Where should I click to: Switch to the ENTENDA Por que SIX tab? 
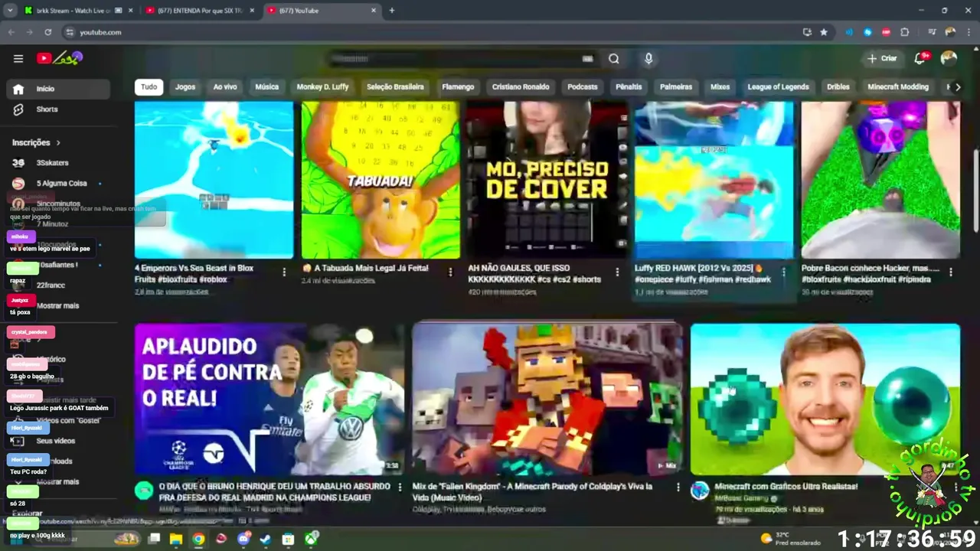coord(199,11)
